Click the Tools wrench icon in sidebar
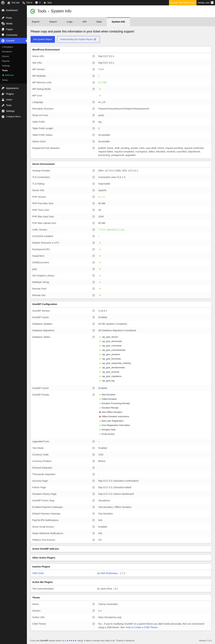215x644 pixels. (3, 105)
